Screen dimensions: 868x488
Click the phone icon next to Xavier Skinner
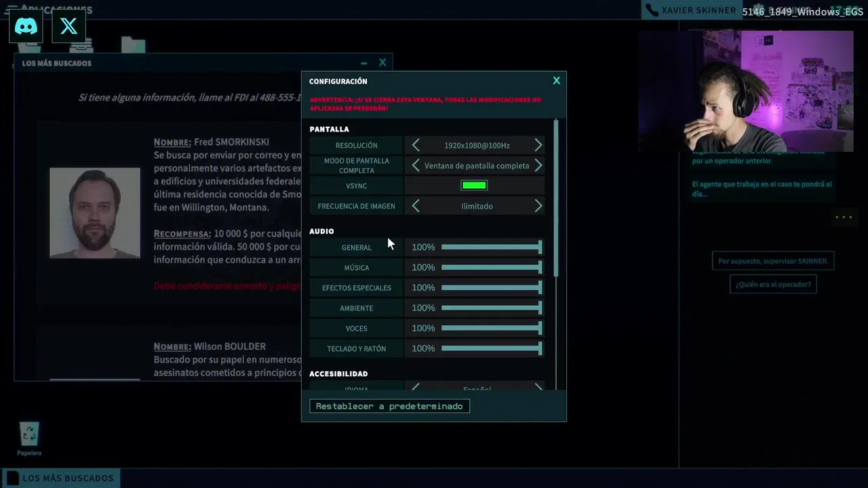tap(652, 10)
